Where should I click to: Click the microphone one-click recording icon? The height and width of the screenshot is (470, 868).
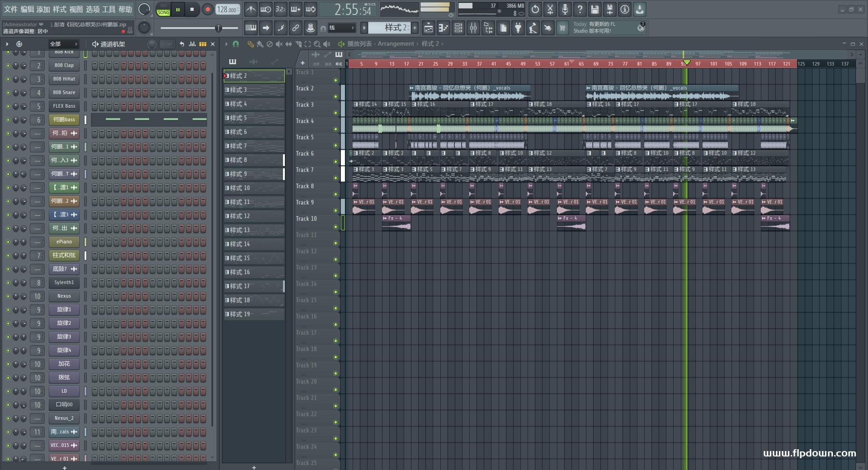coord(565,9)
